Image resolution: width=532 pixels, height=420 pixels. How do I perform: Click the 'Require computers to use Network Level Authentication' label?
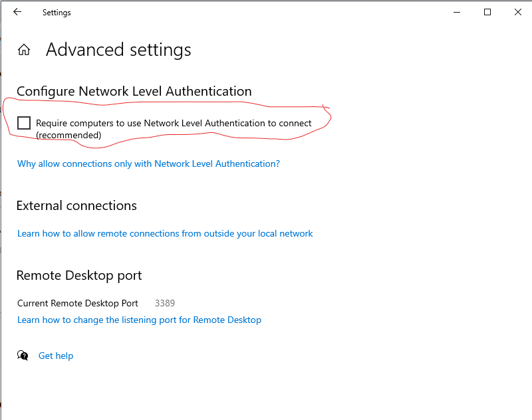coord(174,123)
